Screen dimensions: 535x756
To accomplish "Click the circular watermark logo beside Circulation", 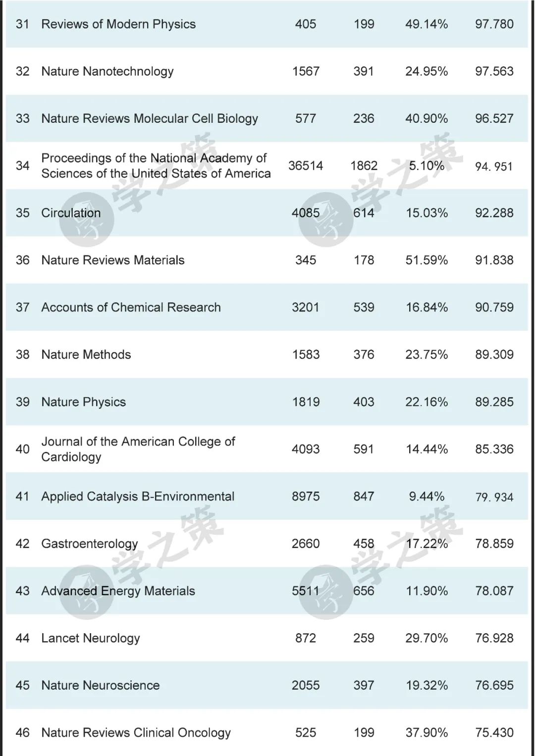I will [86, 220].
